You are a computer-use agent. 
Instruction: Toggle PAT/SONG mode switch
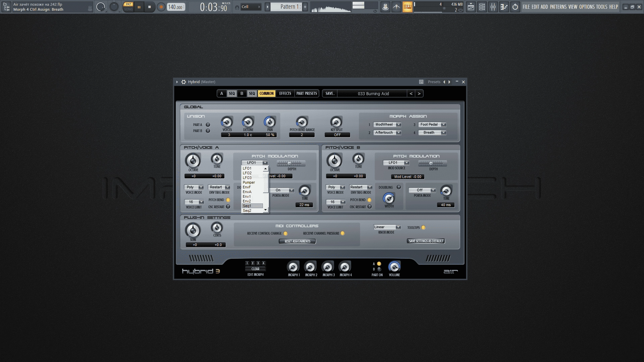coord(128,7)
